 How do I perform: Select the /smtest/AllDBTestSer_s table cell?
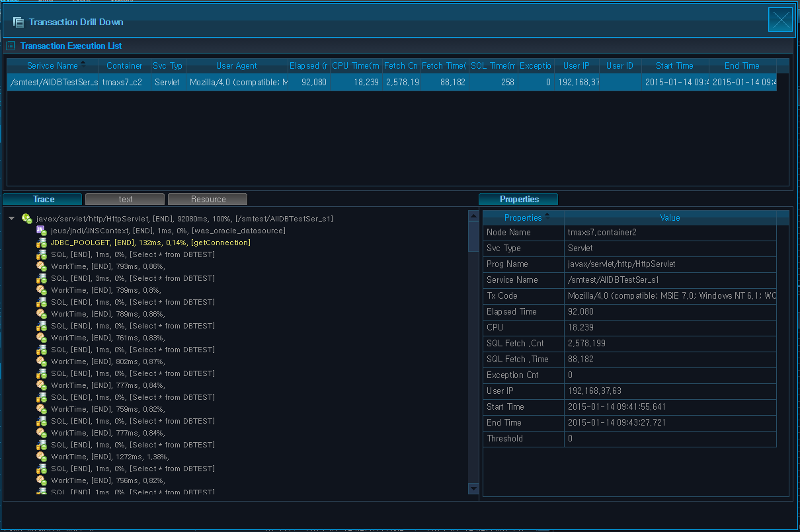(54, 83)
